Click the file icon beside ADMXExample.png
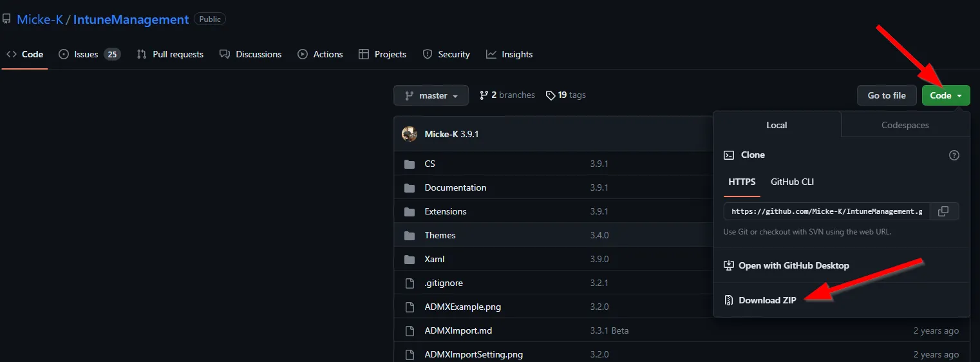This screenshot has width=980, height=362. (x=410, y=307)
